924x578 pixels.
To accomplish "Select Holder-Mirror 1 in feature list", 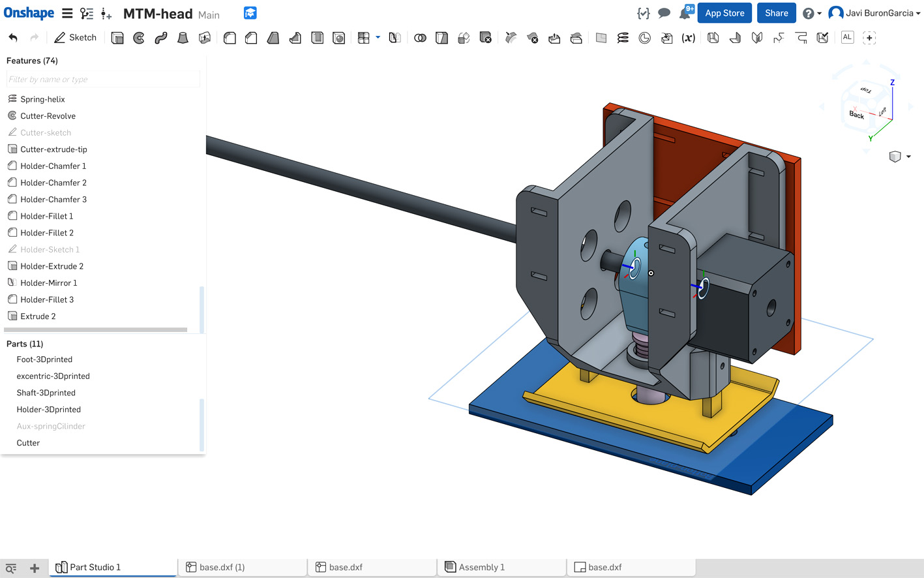I will [48, 283].
